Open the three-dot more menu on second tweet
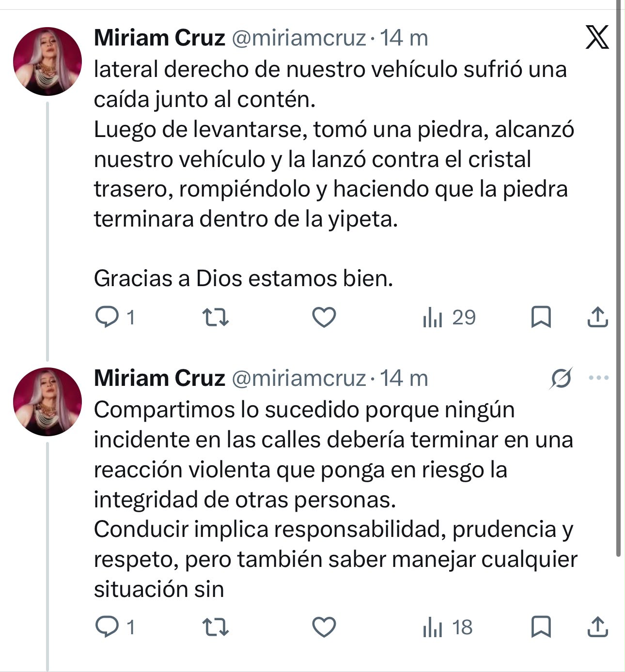Image resolution: width=625 pixels, height=672 pixels. [x=599, y=378]
